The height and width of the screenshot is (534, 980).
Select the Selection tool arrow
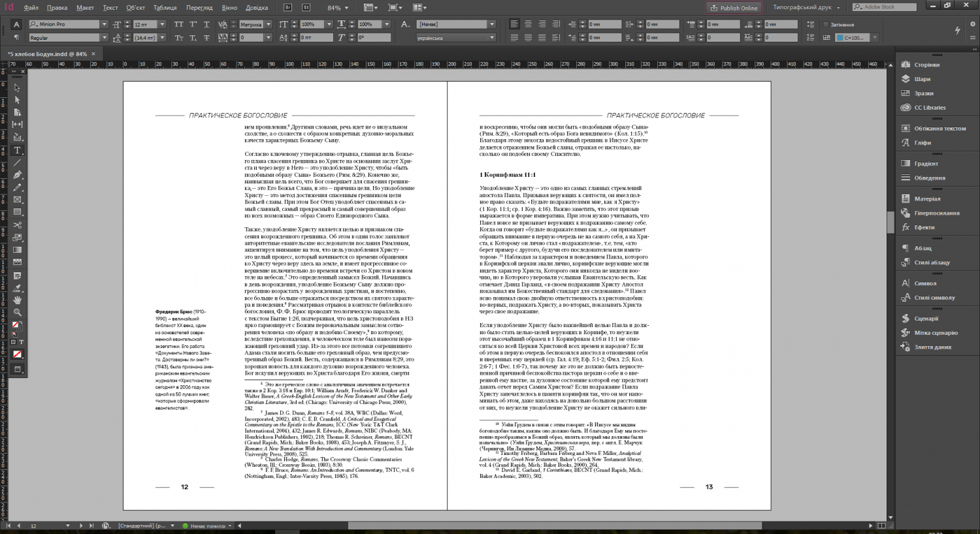pos(17,87)
